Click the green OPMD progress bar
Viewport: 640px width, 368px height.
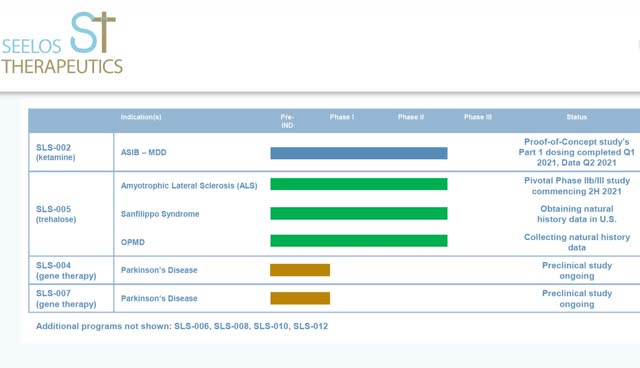click(359, 241)
